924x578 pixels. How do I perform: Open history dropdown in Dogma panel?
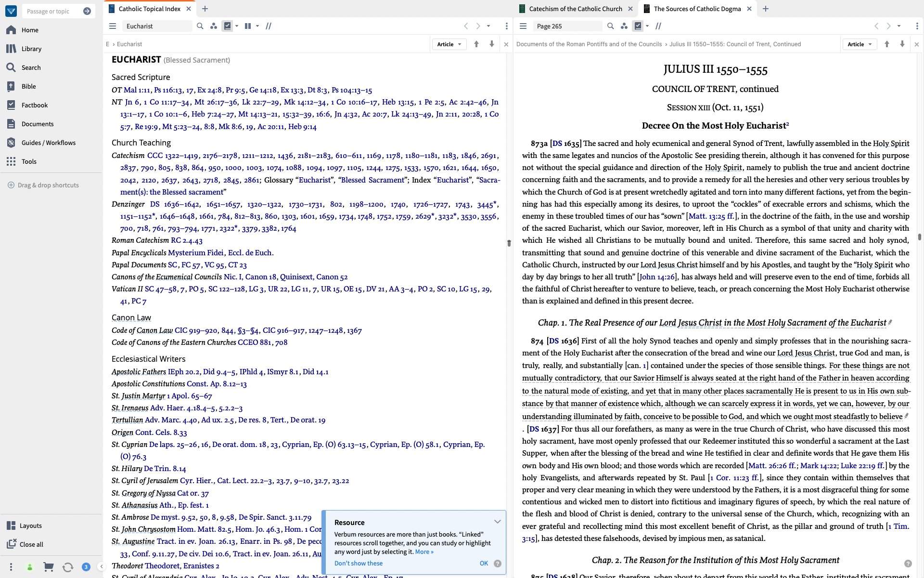tap(899, 26)
